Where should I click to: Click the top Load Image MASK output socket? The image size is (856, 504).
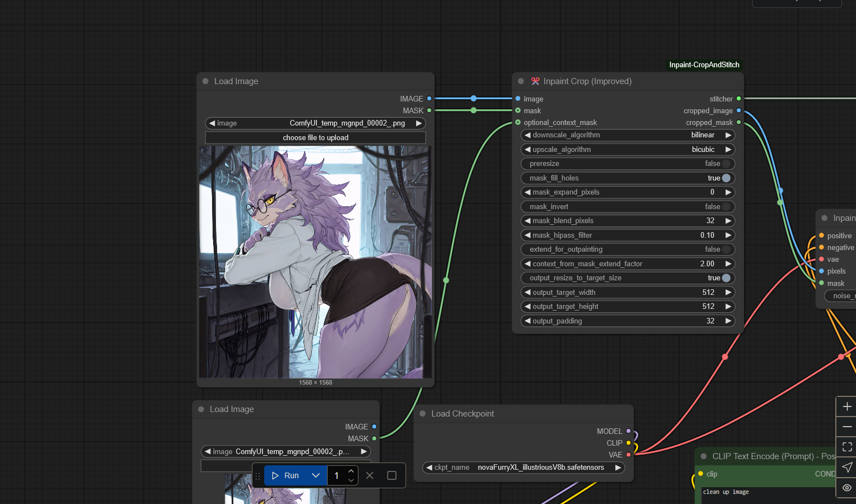(x=429, y=110)
